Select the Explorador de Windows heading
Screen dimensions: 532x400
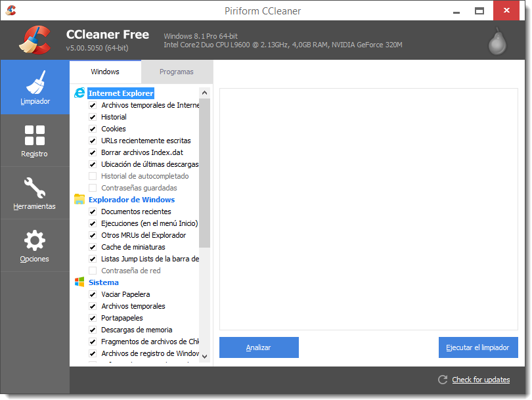pos(131,200)
